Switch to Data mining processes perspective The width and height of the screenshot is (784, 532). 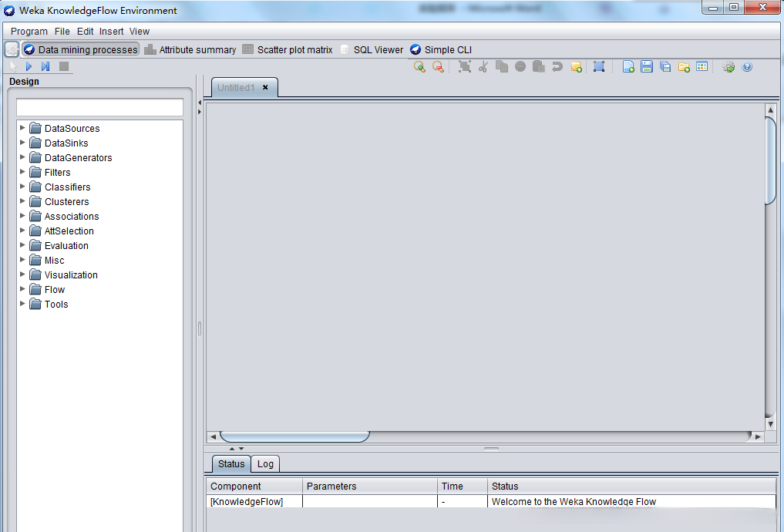point(80,49)
